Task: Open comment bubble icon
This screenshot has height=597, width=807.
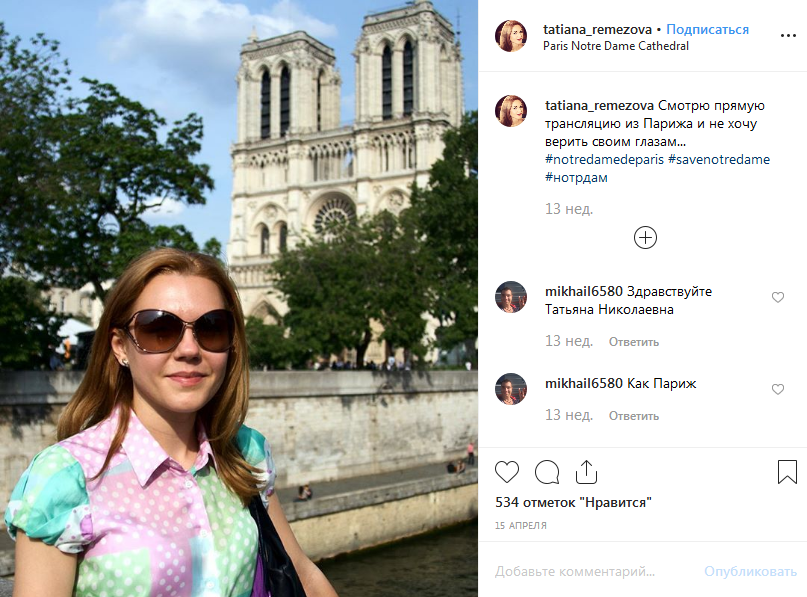Action: tap(547, 472)
